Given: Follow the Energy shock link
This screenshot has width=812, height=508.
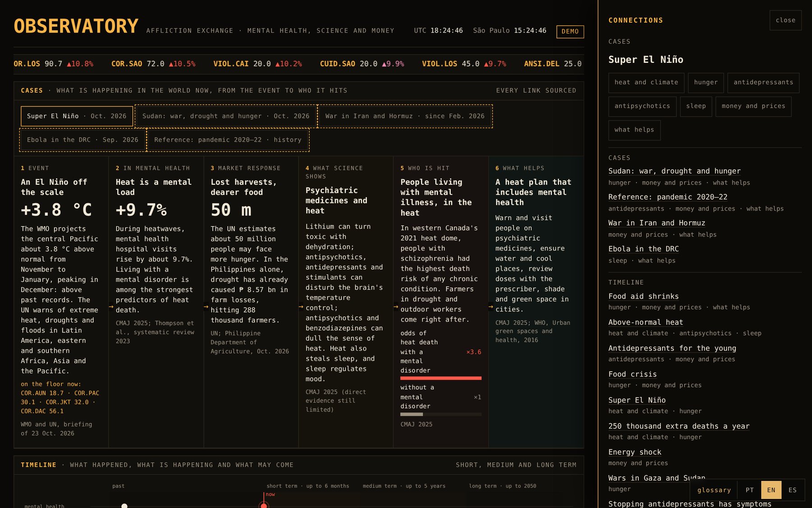Looking at the screenshot, I should pos(635,452).
